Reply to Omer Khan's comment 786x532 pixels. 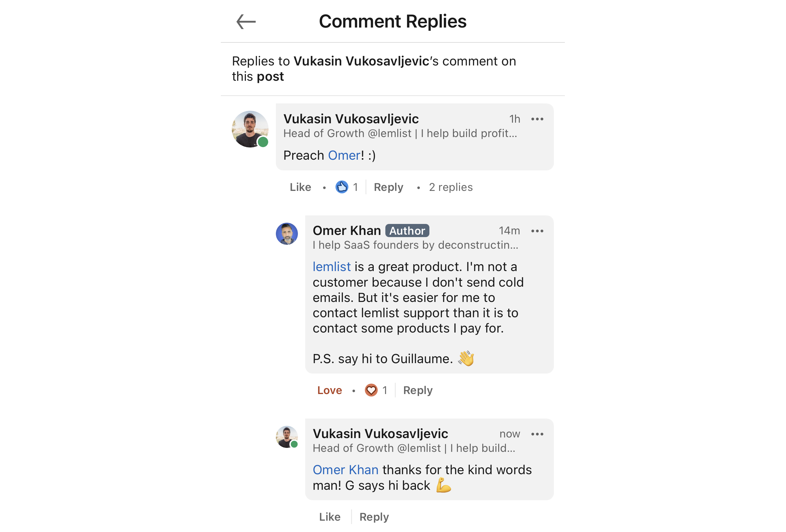417,390
